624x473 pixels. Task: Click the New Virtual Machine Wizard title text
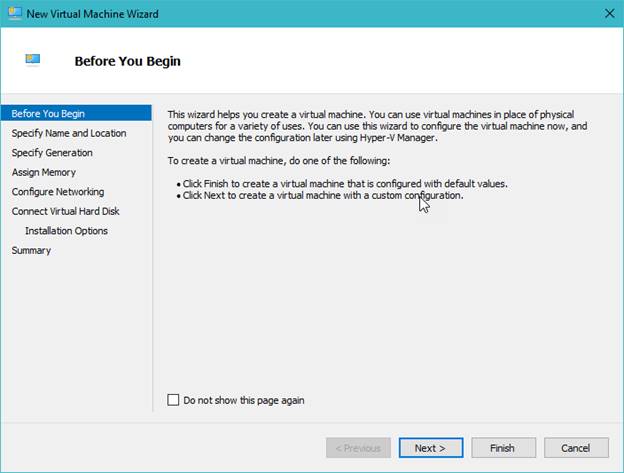93,14
